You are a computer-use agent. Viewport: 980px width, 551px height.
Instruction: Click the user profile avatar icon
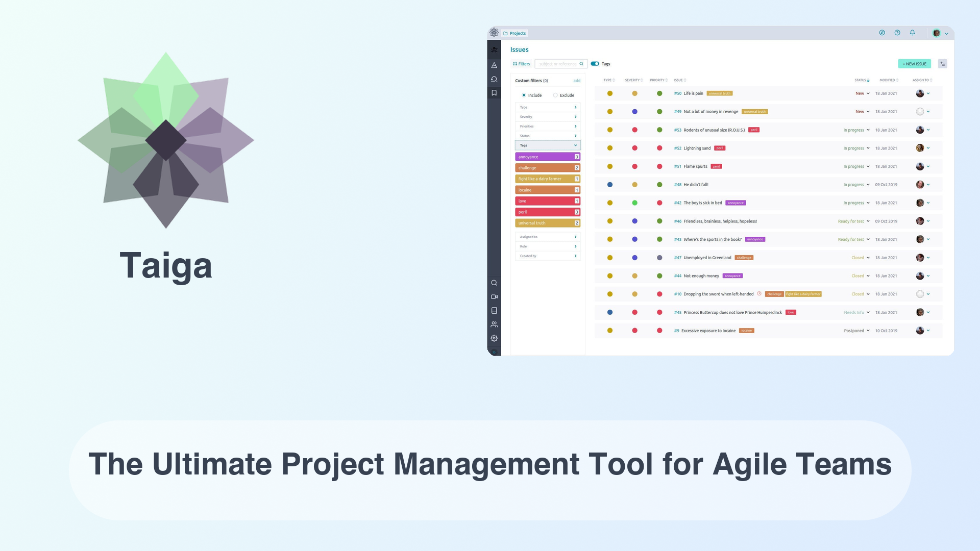938,32
